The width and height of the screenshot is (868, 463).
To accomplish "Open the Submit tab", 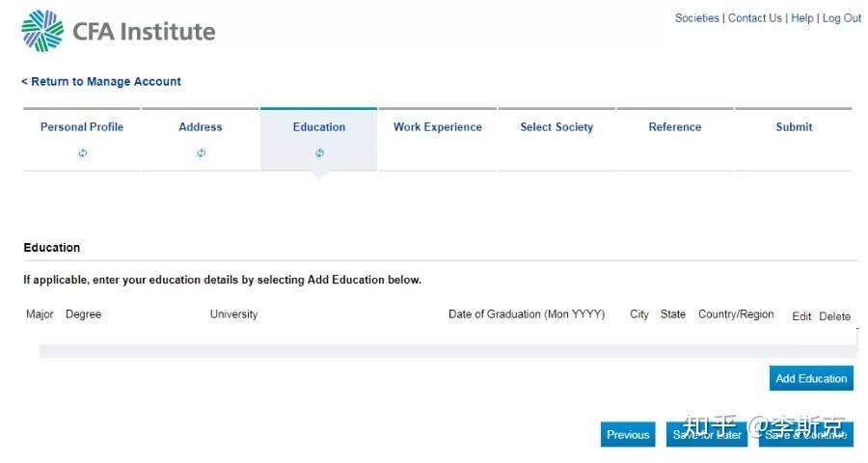I will coord(794,127).
